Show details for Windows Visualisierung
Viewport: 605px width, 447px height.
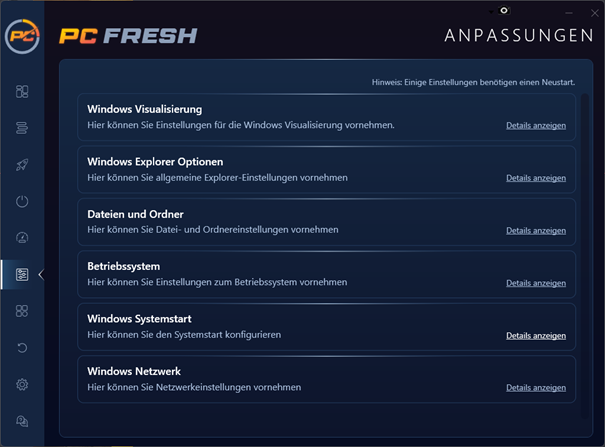click(536, 125)
